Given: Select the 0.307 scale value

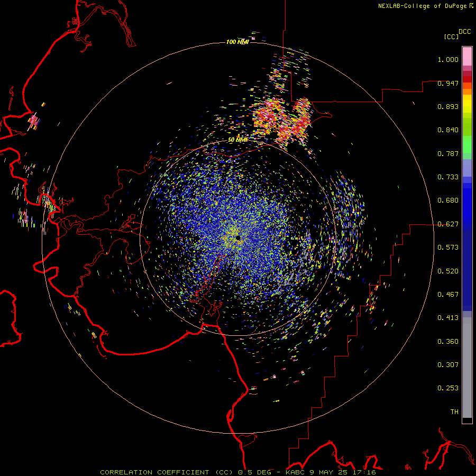Looking at the screenshot, I should pos(448,365).
